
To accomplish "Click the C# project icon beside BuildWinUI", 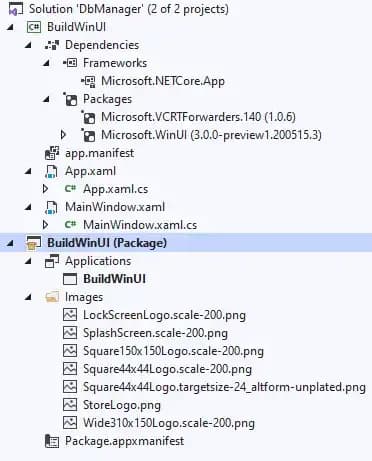I will point(34,27).
